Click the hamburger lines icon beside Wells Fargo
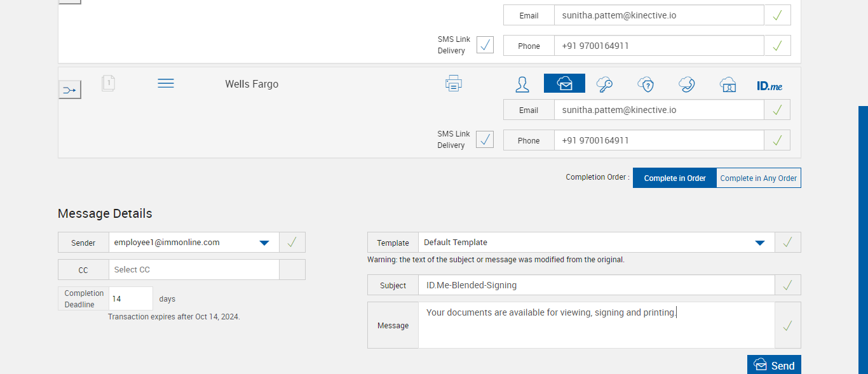 (x=166, y=83)
